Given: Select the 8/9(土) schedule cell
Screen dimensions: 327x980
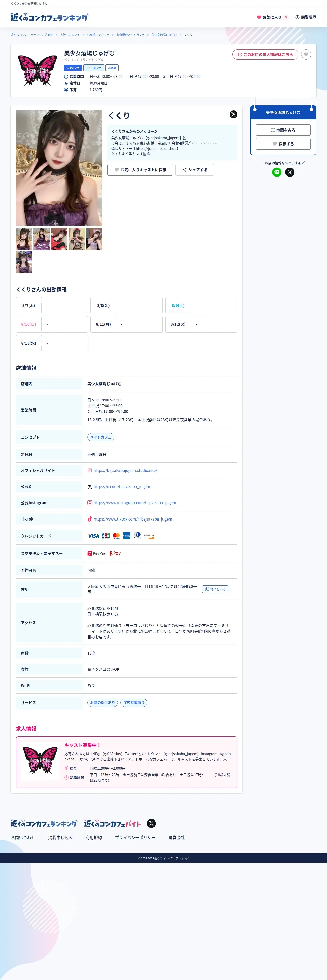Looking at the screenshot, I should [201, 305].
